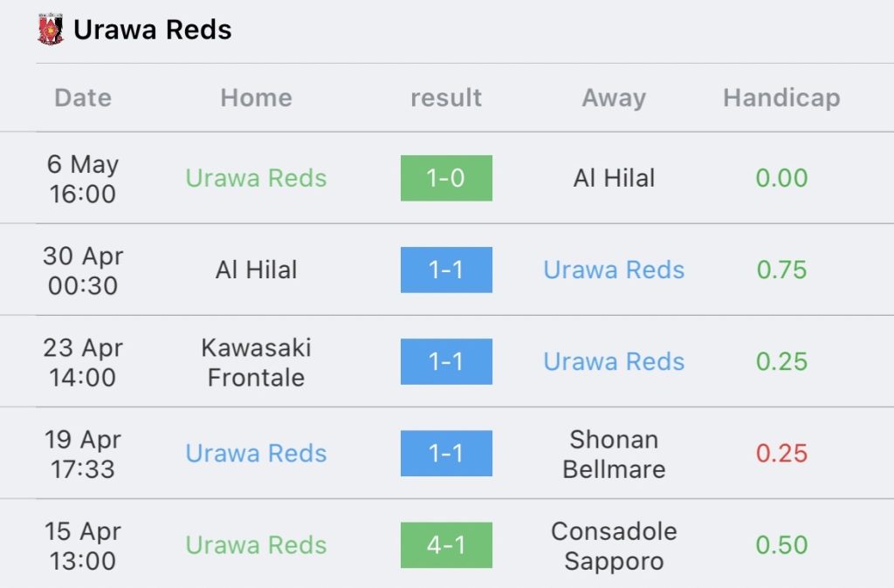
Task: Open Al Hilal as home team on 30 Apr
Action: pos(256,270)
